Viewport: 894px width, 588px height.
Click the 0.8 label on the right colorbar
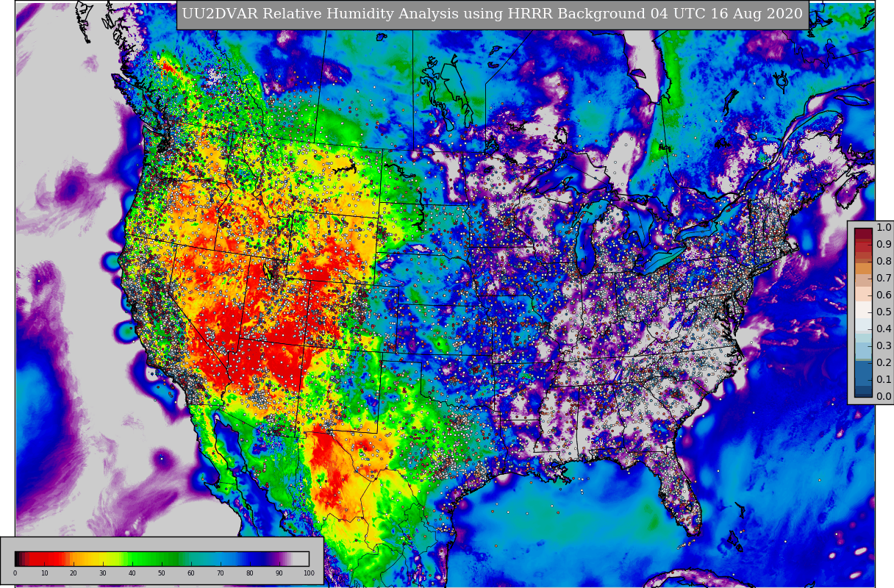884,262
